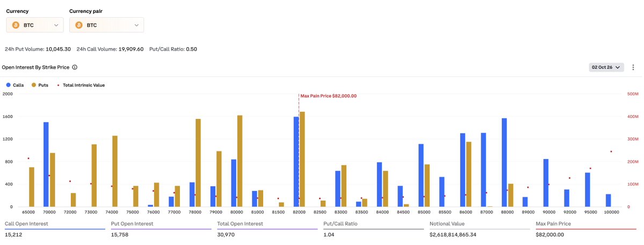Click the info icon beside Open Interest By Strike Price

pos(75,67)
